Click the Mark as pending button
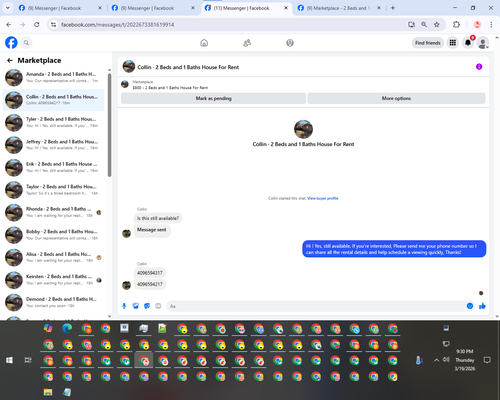The image size is (500, 400). point(213,98)
